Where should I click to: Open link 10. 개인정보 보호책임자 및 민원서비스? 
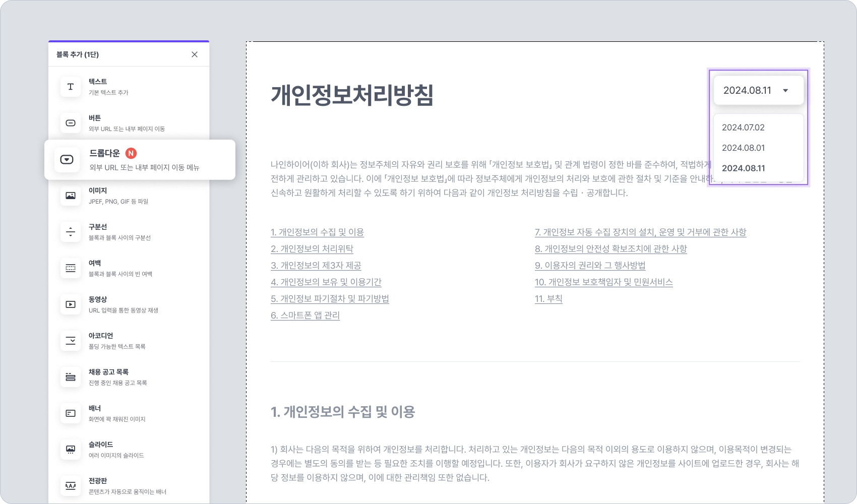[x=604, y=282]
